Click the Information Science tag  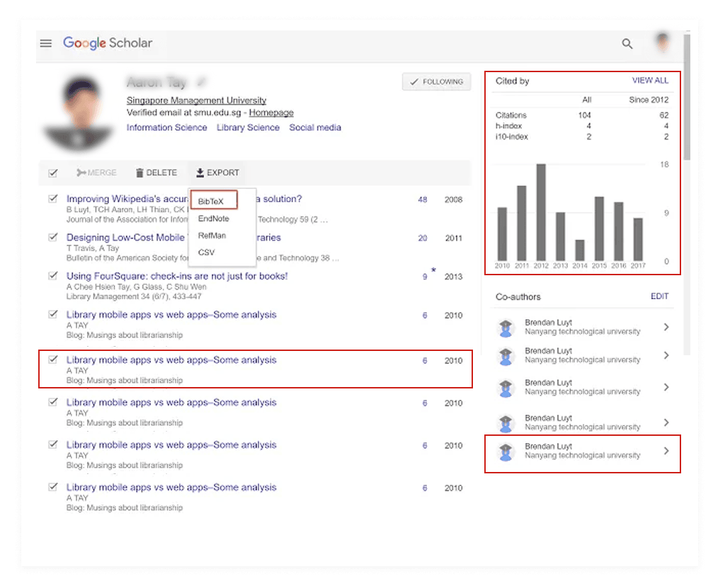pos(167,127)
